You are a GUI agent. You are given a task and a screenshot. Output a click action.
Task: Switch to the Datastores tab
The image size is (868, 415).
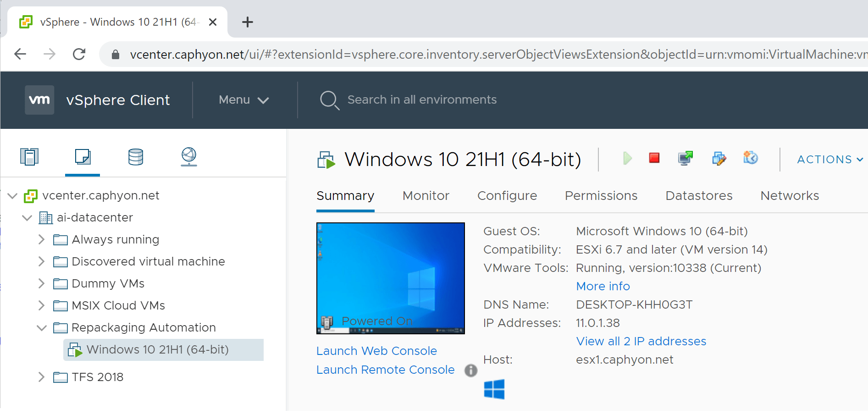(x=699, y=196)
